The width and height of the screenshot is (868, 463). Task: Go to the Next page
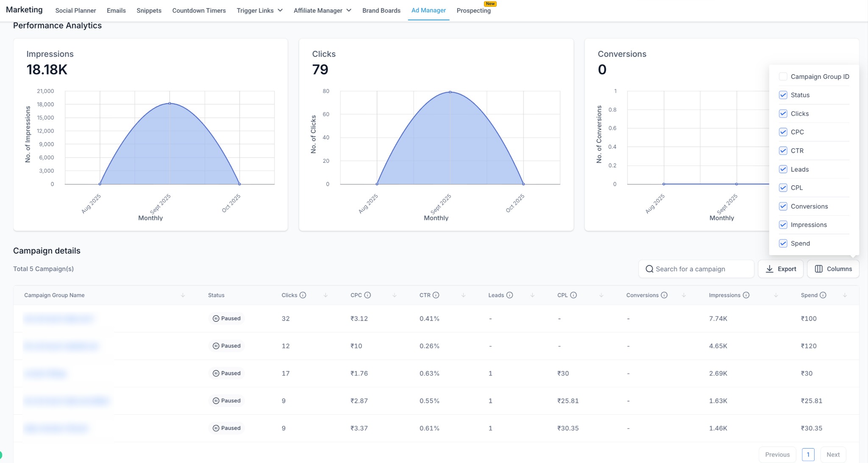(832, 455)
